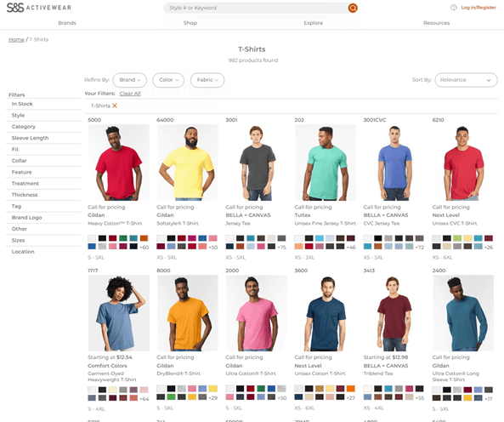The width and height of the screenshot is (504, 422).
Task: Click the help question mark icon
Action: [x=454, y=8]
